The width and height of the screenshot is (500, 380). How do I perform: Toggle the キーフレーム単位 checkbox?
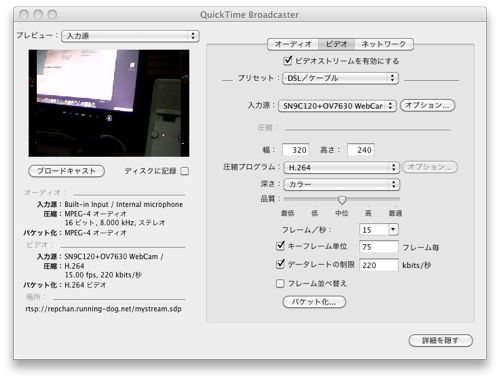click(x=280, y=246)
